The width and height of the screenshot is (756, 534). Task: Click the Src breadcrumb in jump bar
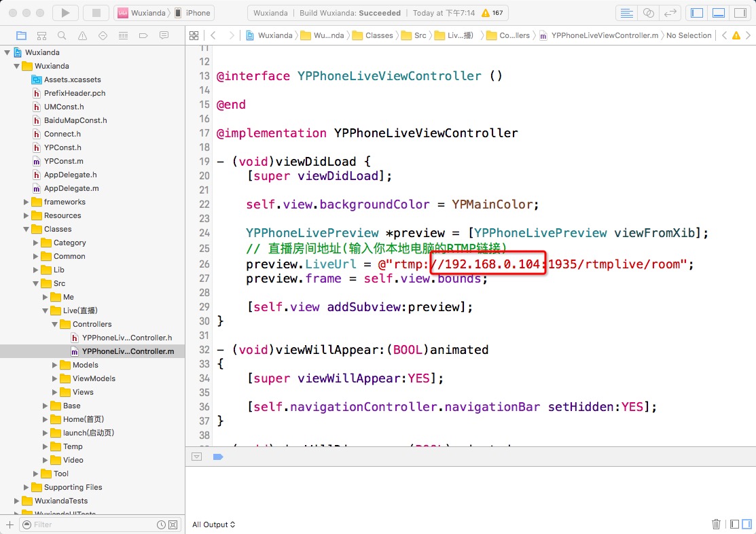(414, 35)
